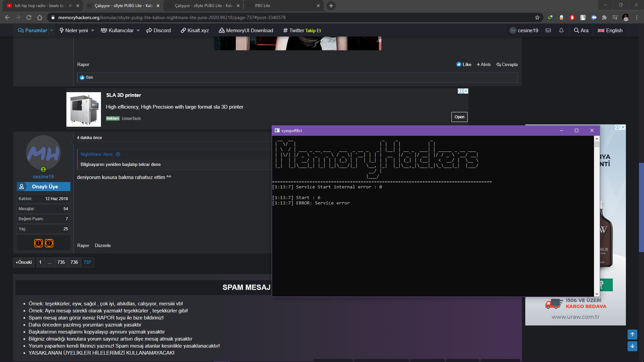Click the first orange user badge
Image resolution: width=644 pixels, height=362 pixels.
point(39,243)
